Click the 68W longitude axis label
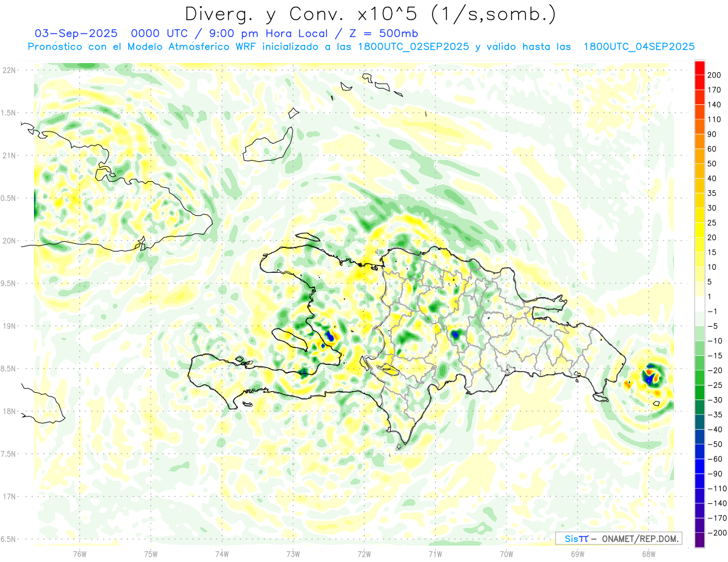This screenshot has height=562, width=728. (x=648, y=554)
